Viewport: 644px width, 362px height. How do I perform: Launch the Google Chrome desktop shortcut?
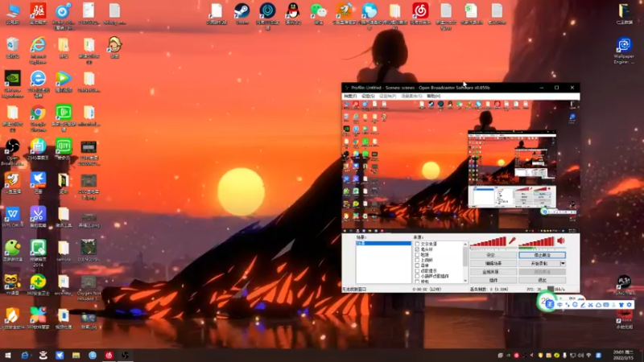38,118
